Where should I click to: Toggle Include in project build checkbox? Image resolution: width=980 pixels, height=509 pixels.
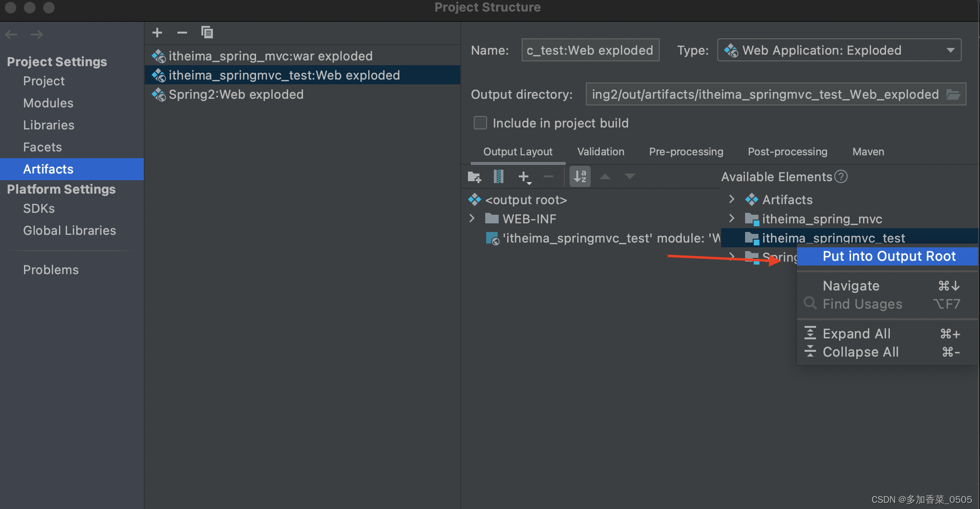[x=480, y=123]
